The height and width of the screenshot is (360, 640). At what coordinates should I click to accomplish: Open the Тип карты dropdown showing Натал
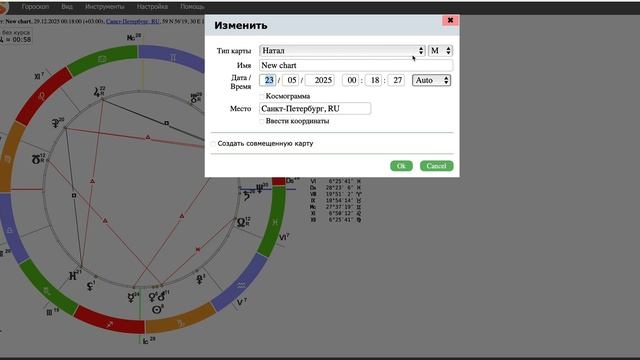[x=342, y=51]
